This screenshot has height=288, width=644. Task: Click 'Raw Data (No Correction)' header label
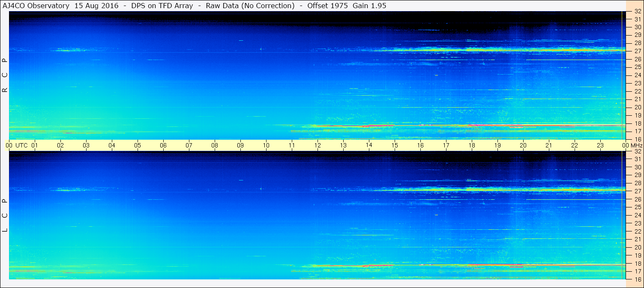coord(250,6)
